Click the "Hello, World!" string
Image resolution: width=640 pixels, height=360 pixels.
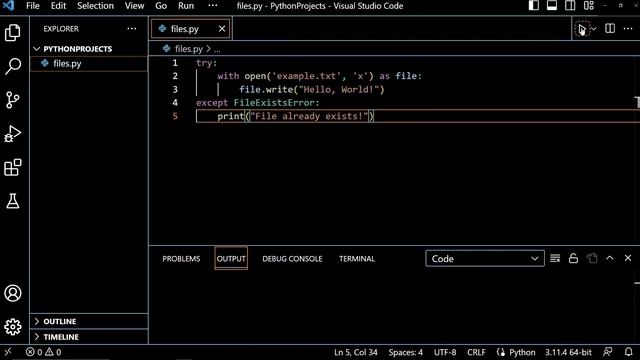pos(339,89)
